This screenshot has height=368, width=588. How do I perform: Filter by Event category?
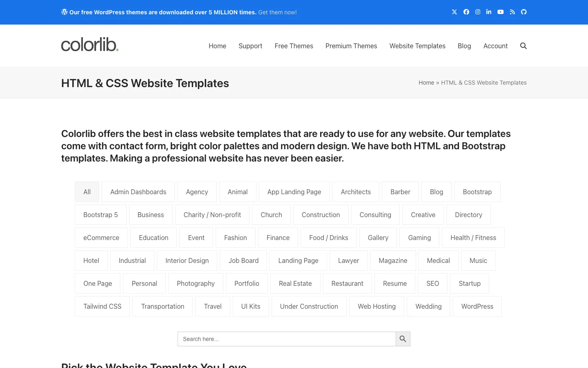pyautogui.click(x=196, y=238)
